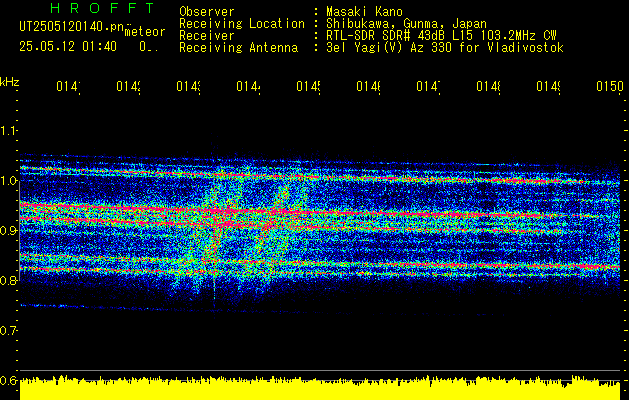Click the Shibukawa, Gunma, Japan text

[406, 24]
